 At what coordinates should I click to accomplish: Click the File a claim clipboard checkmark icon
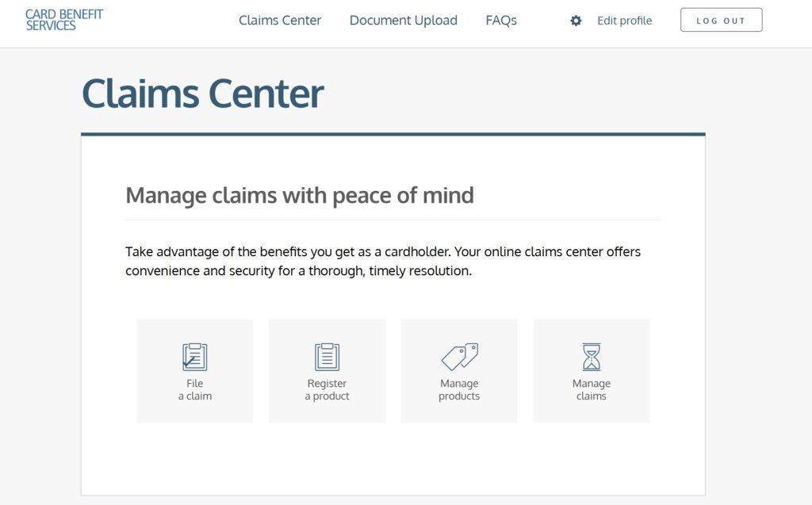[194, 357]
